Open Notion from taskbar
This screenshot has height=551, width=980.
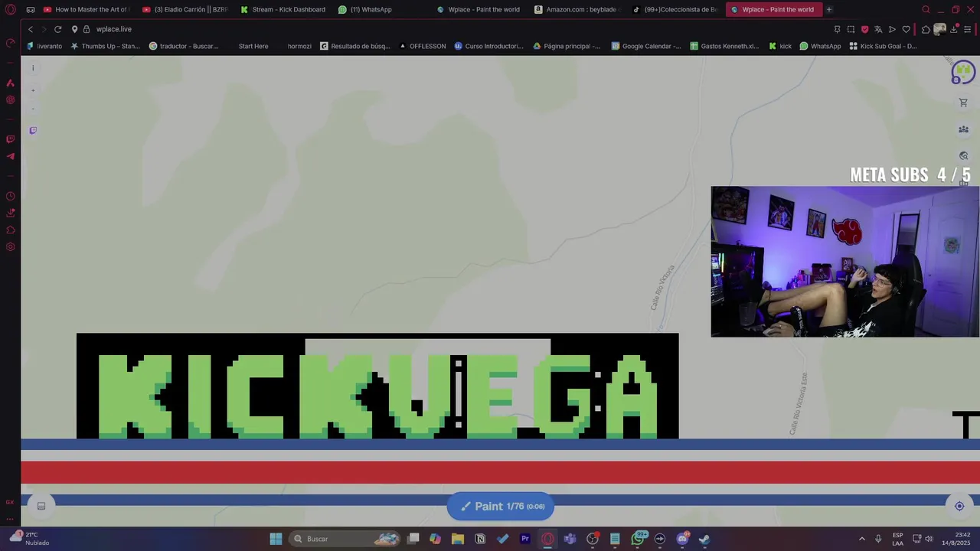pyautogui.click(x=480, y=539)
